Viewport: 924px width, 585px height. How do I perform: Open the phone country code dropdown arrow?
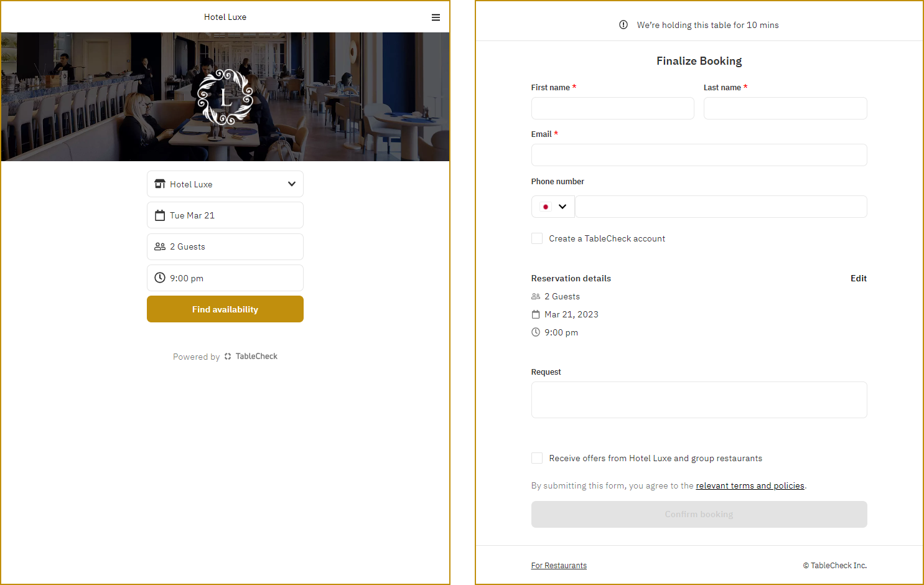(x=562, y=207)
